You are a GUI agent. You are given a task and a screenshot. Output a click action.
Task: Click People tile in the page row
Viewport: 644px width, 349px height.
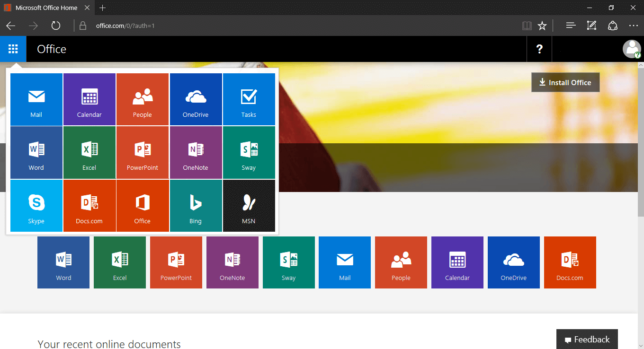401,262
